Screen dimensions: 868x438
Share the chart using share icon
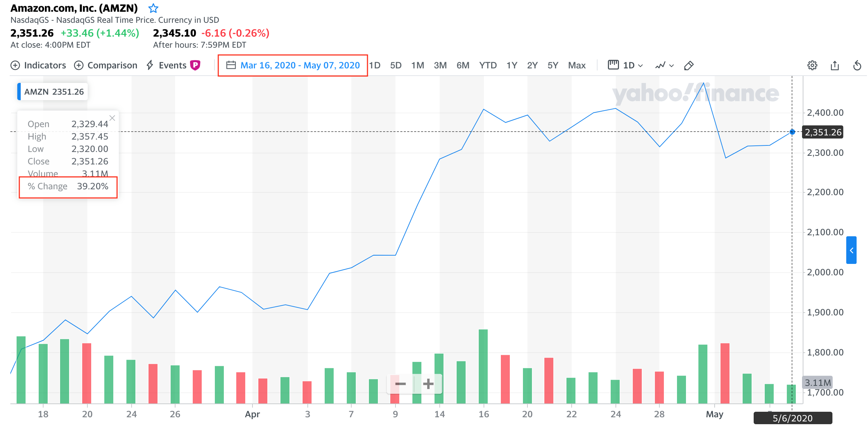point(835,65)
